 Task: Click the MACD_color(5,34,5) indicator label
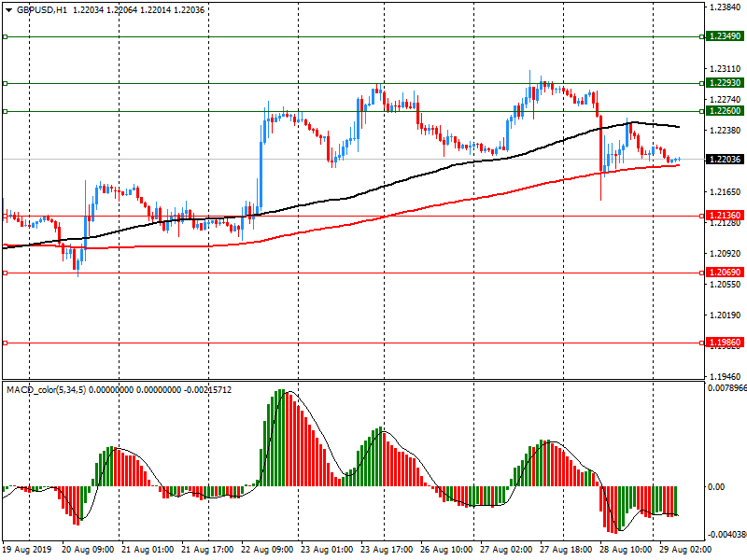point(46,390)
